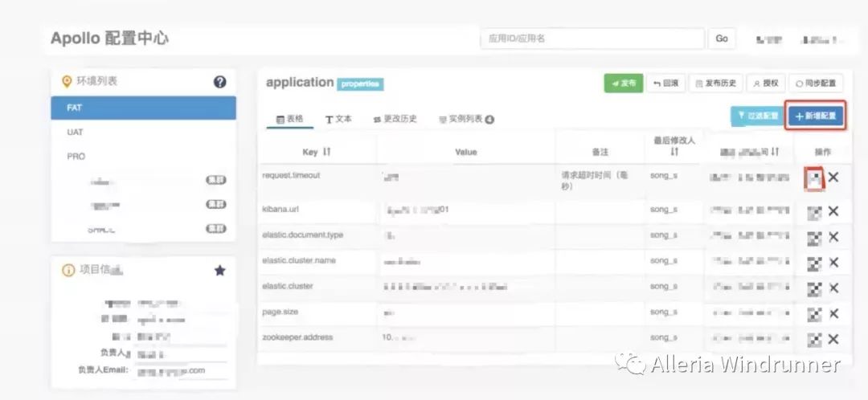
Task: Click the application namespace title
Action: pos(300,83)
